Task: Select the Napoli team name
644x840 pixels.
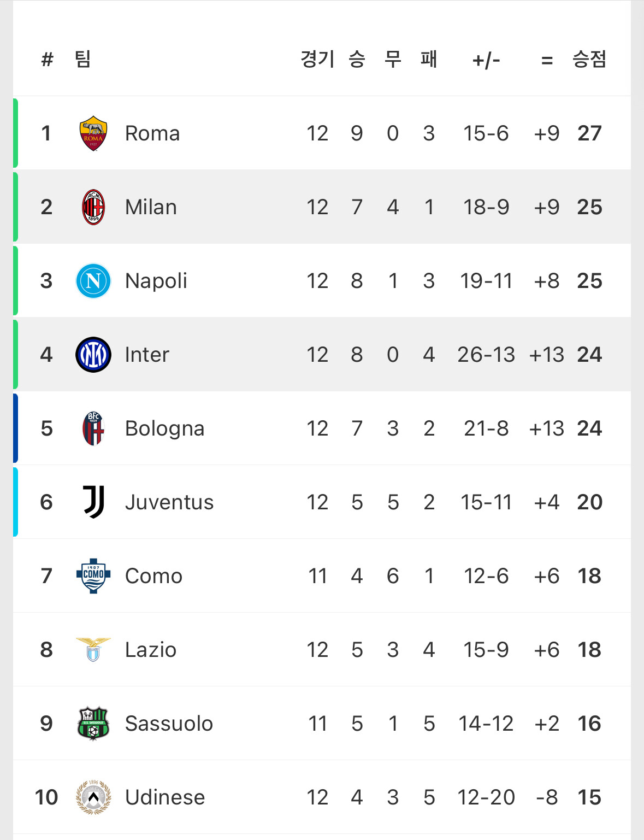Action: [x=156, y=281]
